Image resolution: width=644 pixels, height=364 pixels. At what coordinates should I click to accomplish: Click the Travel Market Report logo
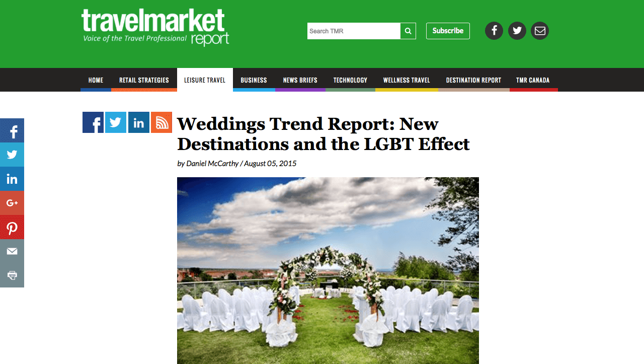(x=155, y=27)
